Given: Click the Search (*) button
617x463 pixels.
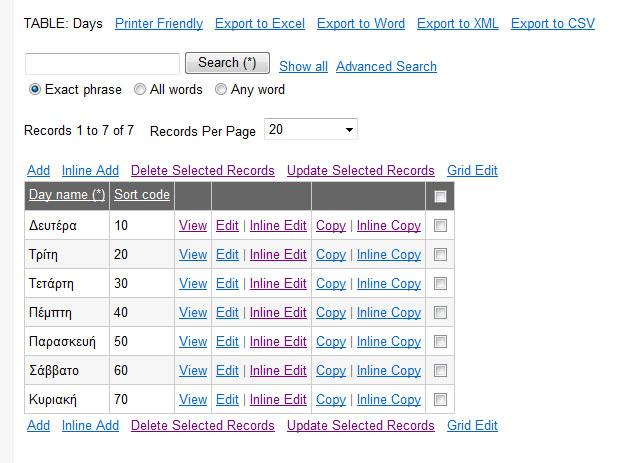Looking at the screenshot, I should point(227,63).
